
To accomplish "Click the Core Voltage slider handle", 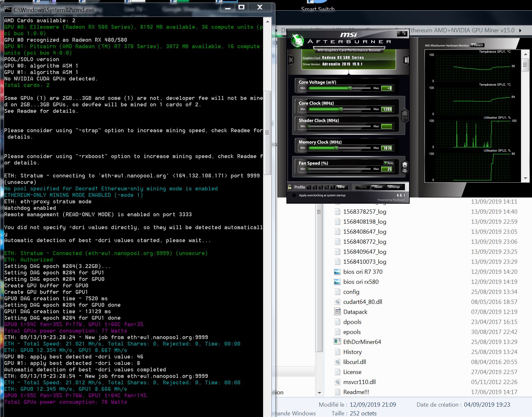I will click(x=350, y=88).
